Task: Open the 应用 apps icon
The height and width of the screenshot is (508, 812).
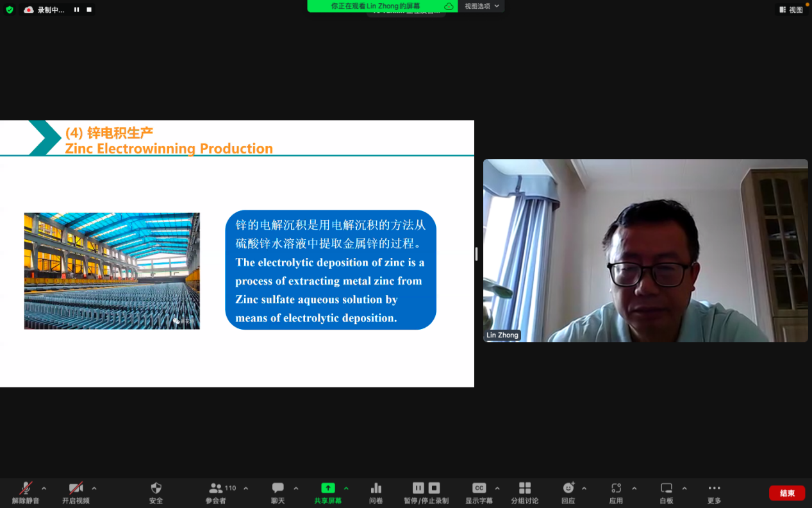Action: point(616,488)
